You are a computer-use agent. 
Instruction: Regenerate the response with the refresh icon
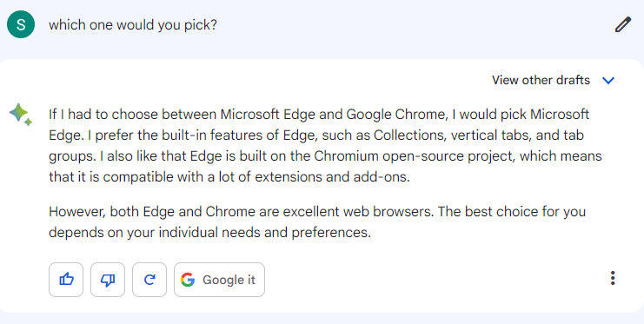pos(149,280)
